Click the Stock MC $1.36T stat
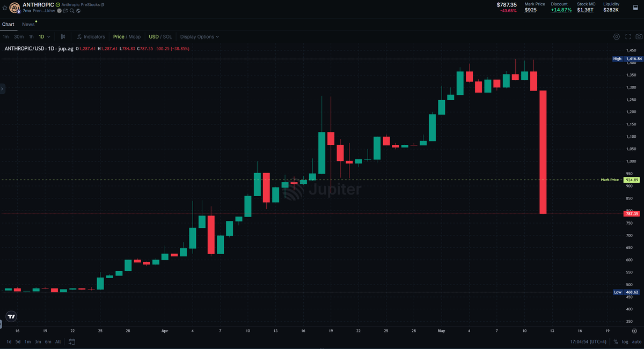This screenshot has height=349, width=644. click(x=586, y=7)
